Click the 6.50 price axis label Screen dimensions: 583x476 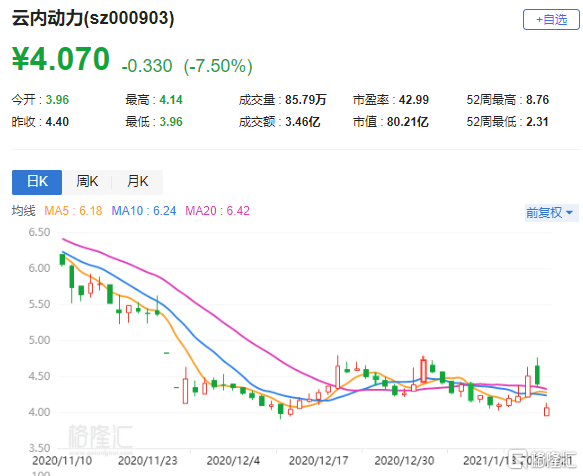click(39, 232)
